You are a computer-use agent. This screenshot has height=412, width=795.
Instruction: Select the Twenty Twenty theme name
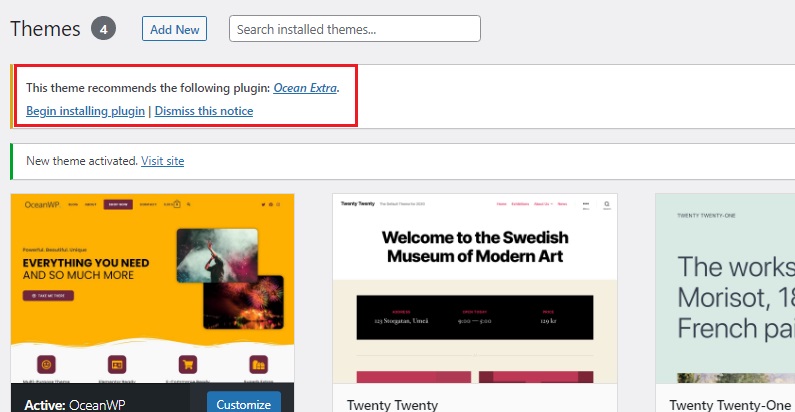click(392, 404)
